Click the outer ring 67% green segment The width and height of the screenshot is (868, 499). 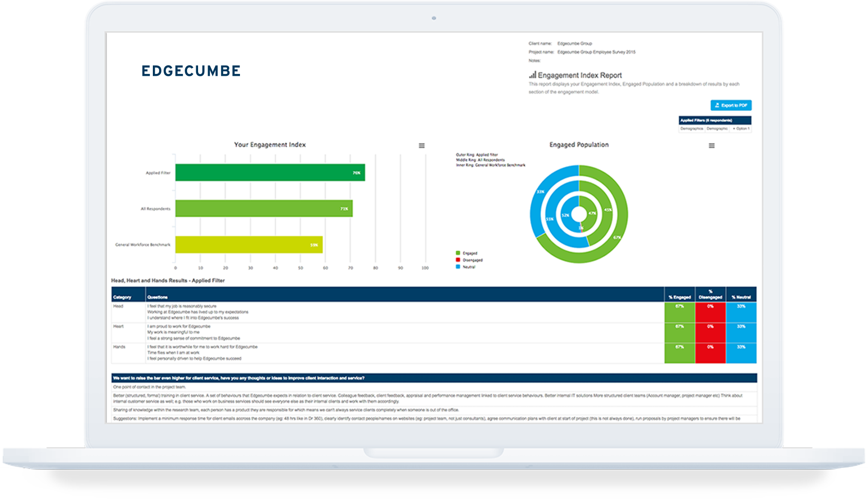[617, 237]
